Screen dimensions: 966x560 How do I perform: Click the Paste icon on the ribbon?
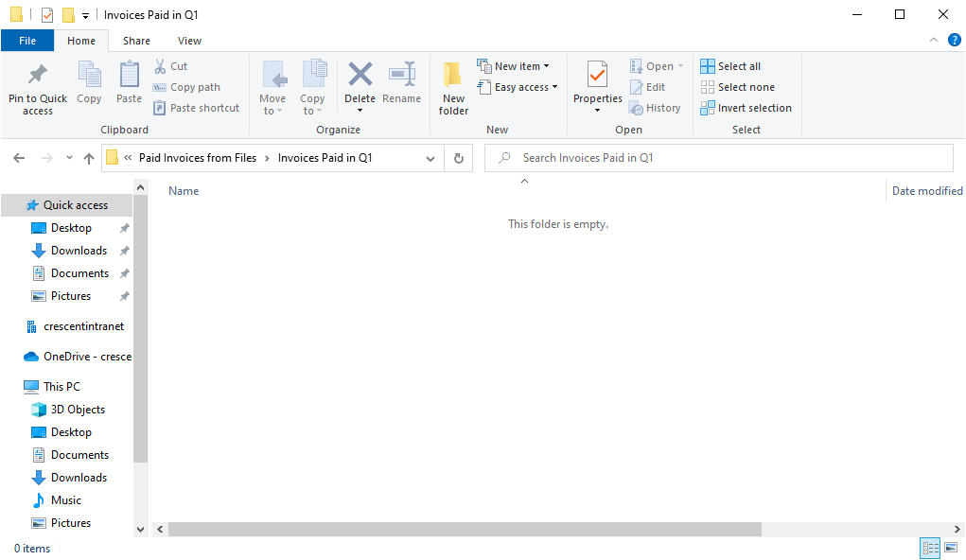click(129, 85)
